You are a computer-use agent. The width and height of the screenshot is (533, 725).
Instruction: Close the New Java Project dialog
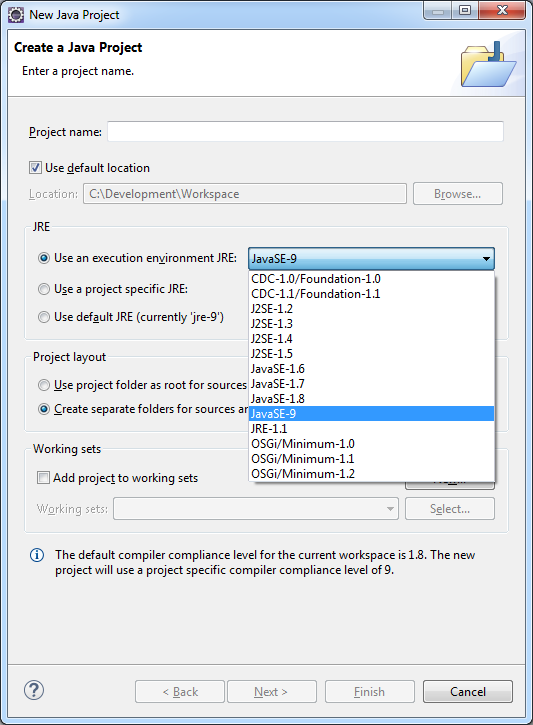pos(502,10)
